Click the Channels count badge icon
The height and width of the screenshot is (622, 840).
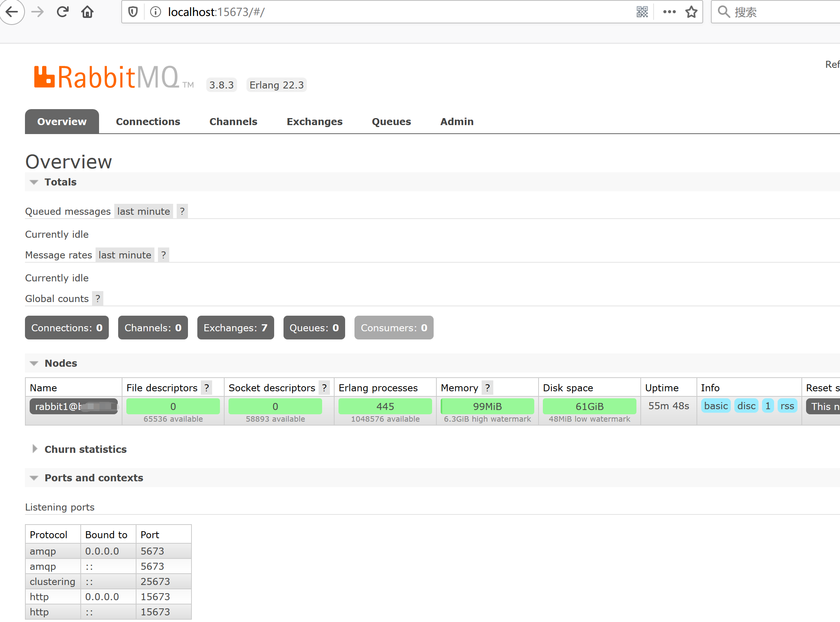(x=152, y=327)
